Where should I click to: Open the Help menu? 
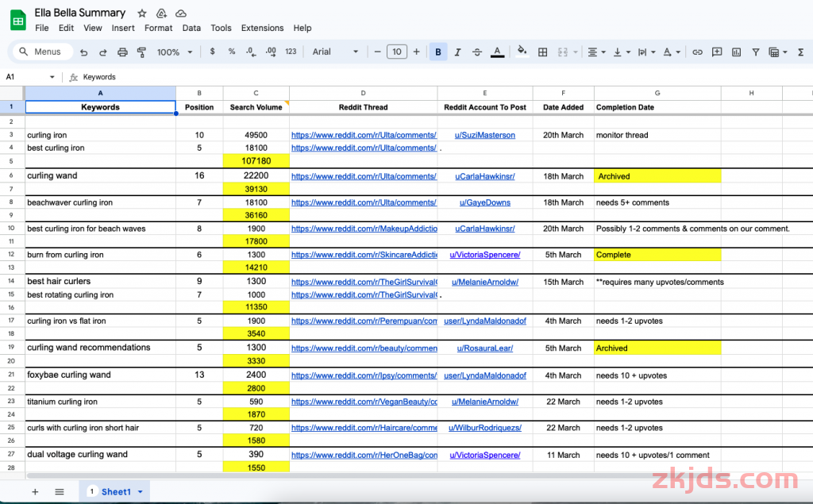point(302,28)
